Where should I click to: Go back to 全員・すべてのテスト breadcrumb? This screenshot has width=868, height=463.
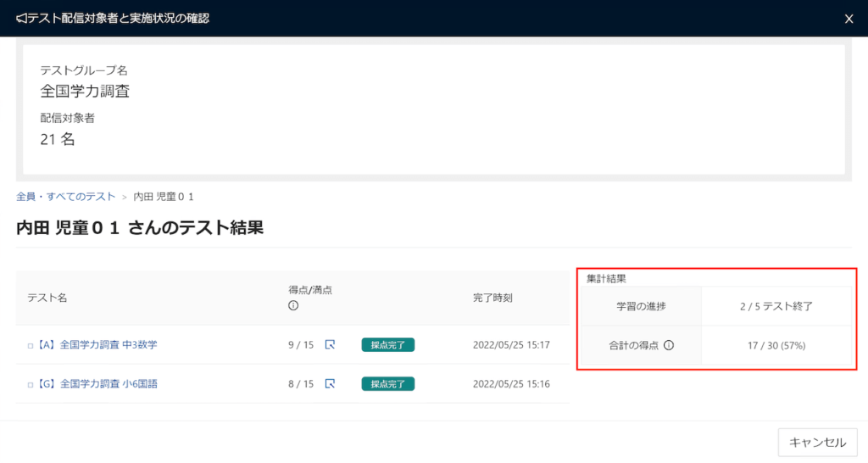coord(66,197)
